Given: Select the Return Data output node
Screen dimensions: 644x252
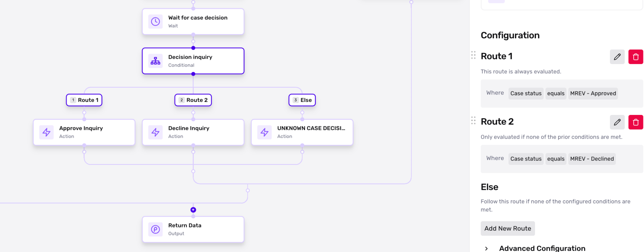Looking at the screenshot, I should pyautogui.click(x=193, y=229).
